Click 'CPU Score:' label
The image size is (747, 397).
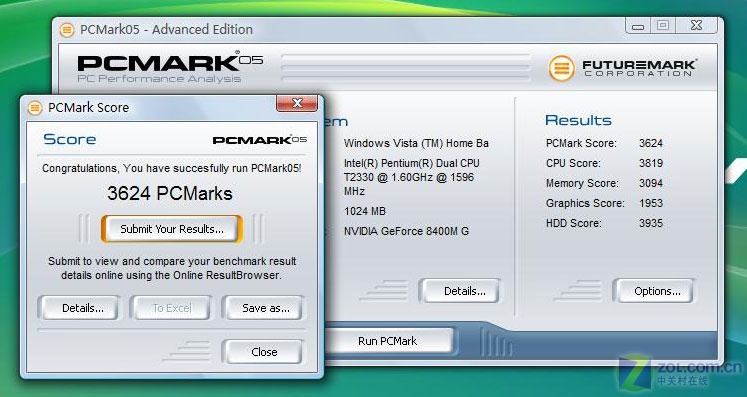pyautogui.click(x=573, y=163)
